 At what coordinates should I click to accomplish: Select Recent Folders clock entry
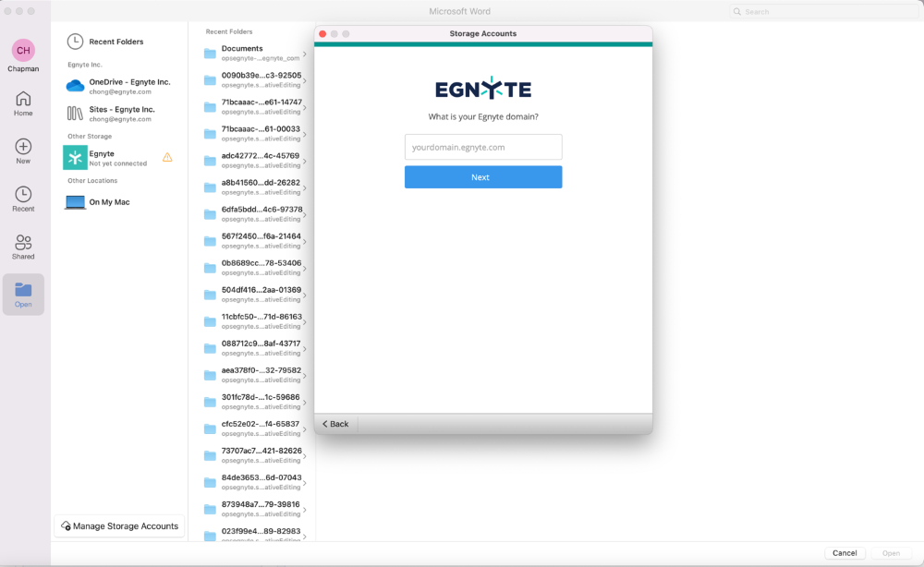[105, 42]
